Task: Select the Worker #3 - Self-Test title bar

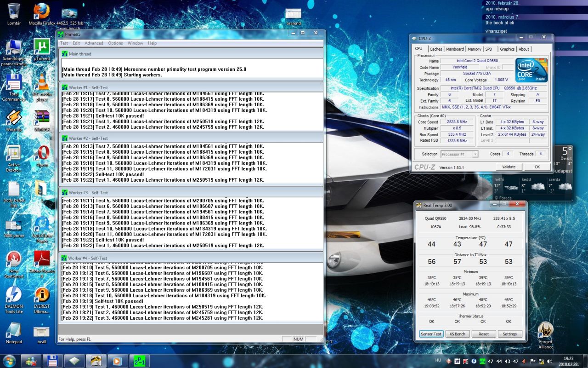Action: [x=192, y=192]
